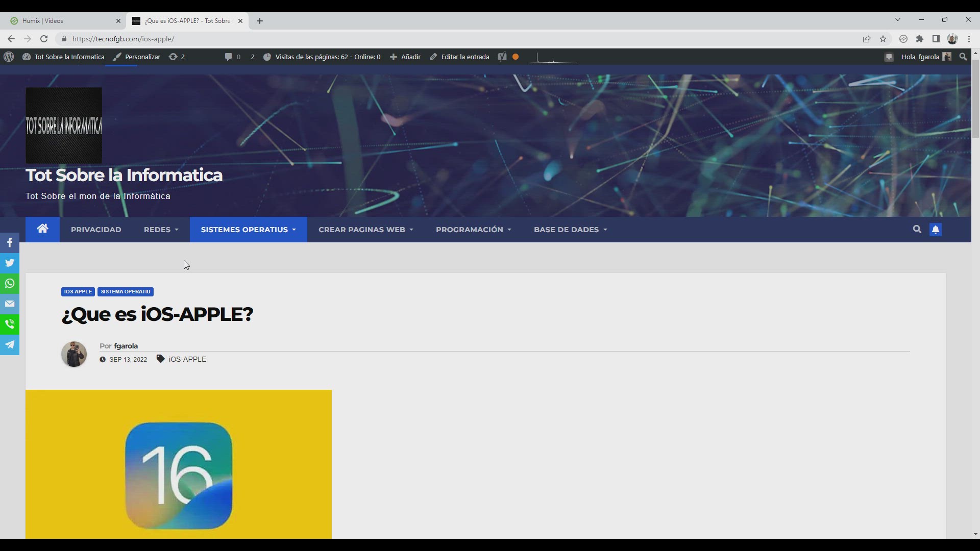The width and height of the screenshot is (980, 551).
Task: Click the Telegram share icon
Action: 10,345
